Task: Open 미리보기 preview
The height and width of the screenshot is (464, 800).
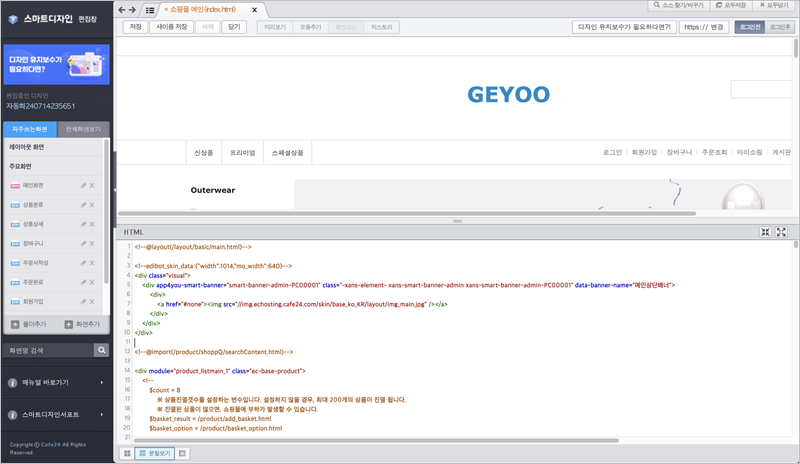Action: point(275,27)
